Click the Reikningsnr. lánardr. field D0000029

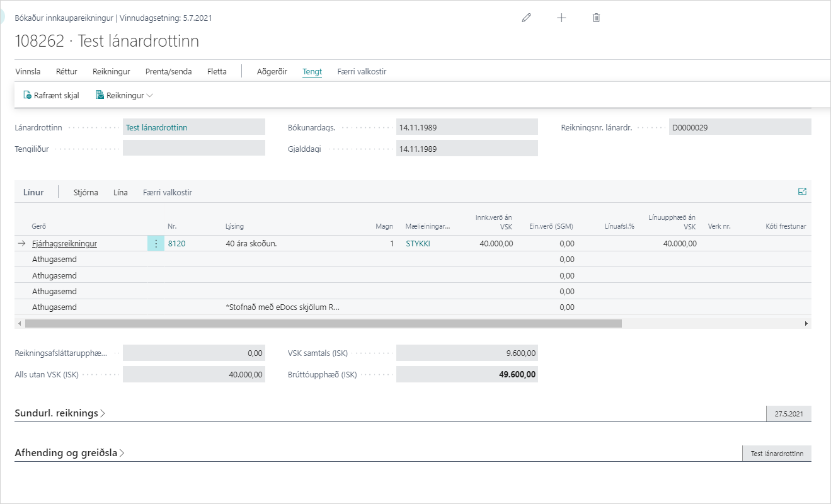pyautogui.click(x=740, y=127)
